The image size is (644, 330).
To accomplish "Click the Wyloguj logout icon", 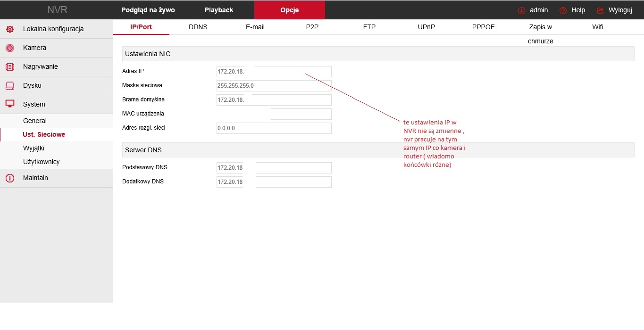I will pyautogui.click(x=601, y=10).
